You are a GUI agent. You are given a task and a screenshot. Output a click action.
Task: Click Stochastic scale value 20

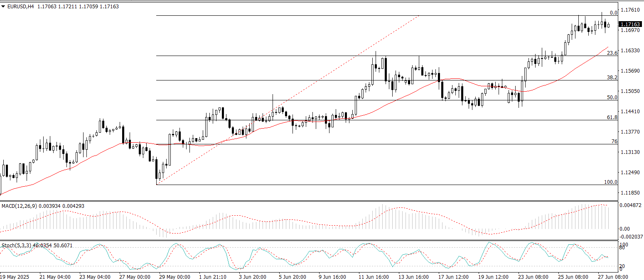coord(623,266)
